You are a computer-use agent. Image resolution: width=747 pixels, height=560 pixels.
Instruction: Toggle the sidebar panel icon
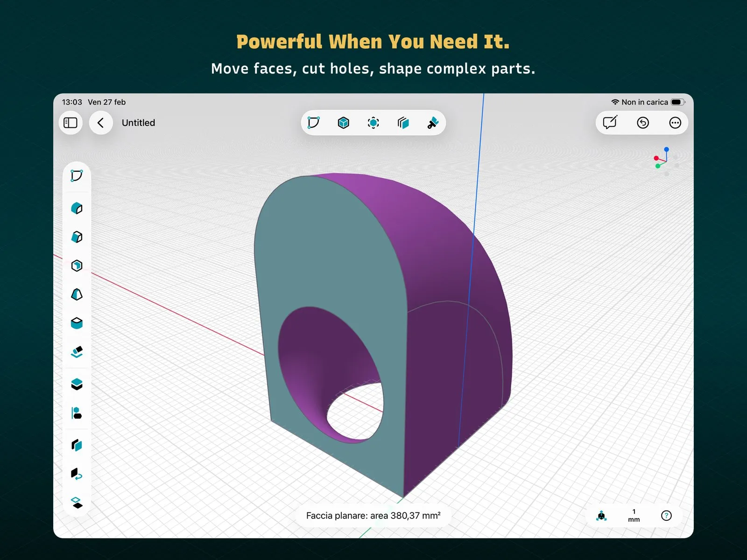(70, 123)
